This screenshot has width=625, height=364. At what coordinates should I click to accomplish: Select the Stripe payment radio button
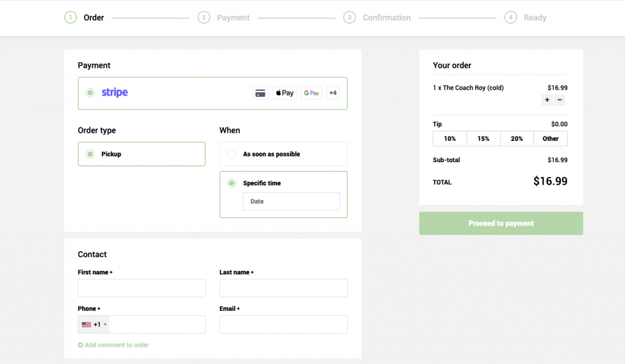click(x=90, y=93)
